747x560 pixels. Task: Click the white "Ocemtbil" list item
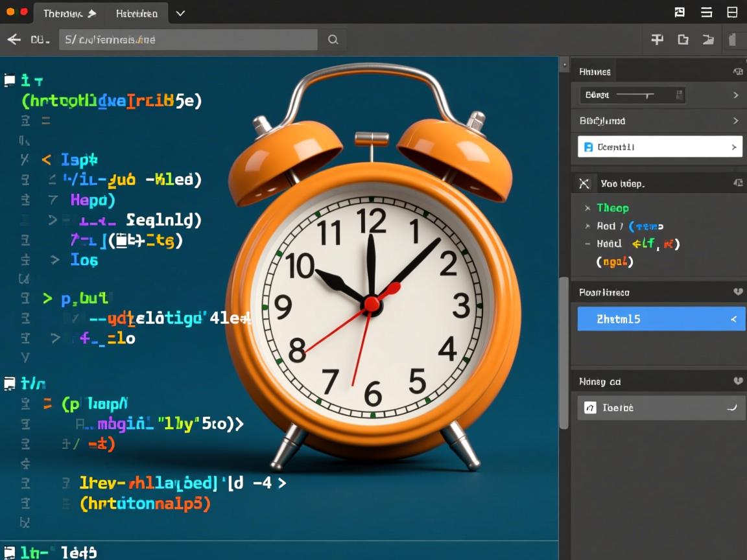[659, 147]
